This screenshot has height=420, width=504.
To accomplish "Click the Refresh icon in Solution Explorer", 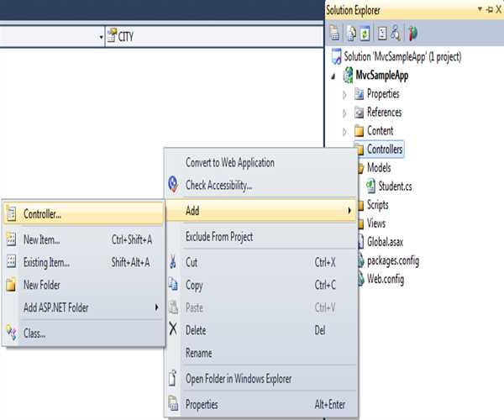I will [x=365, y=34].
